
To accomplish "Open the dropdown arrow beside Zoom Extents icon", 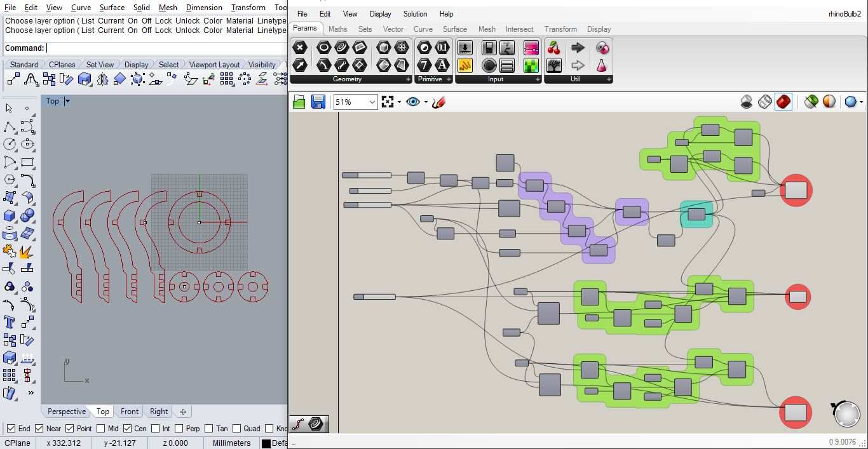I will tap(399, 102).
